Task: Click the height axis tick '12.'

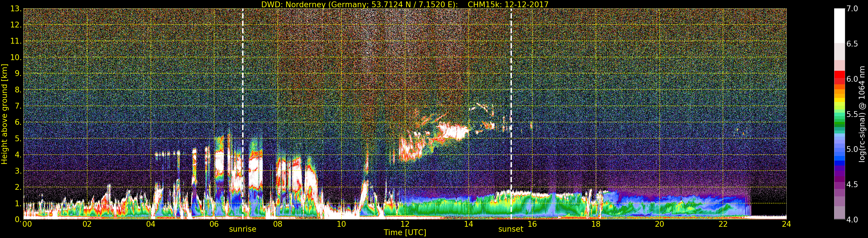Action: (x=16, y=25)
